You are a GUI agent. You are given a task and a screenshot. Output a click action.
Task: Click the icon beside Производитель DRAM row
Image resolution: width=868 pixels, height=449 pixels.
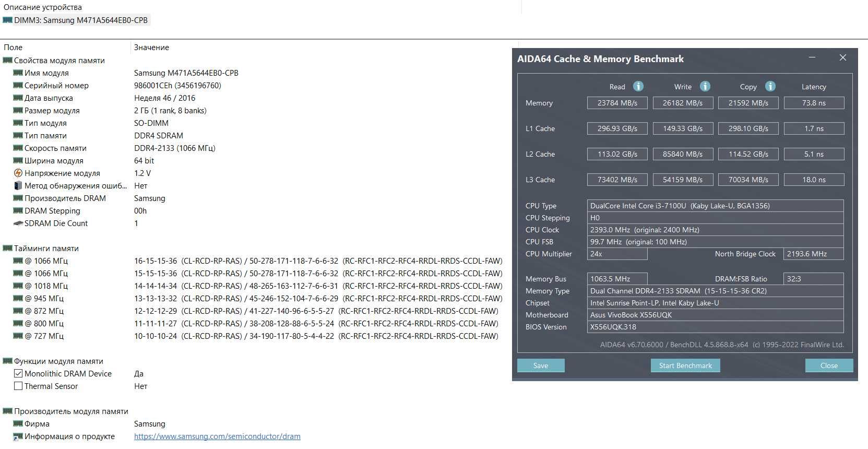click(18, 198)
